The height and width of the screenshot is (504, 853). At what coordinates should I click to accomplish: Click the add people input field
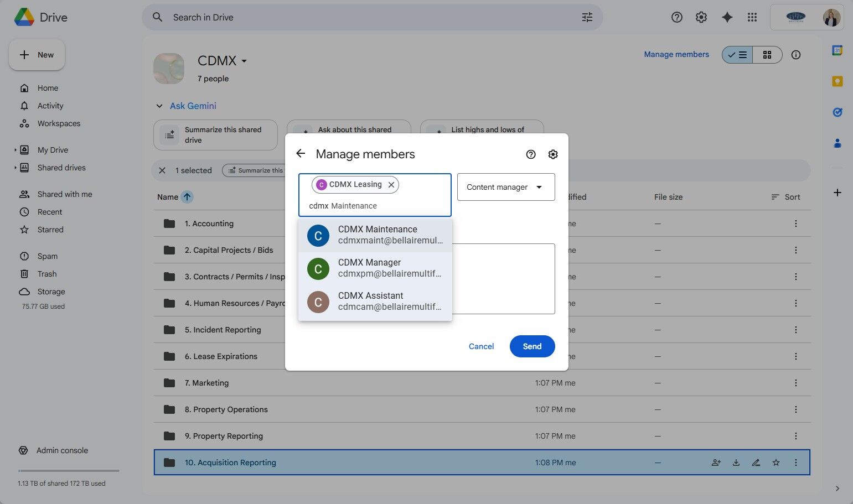click(x=375, y=195)
